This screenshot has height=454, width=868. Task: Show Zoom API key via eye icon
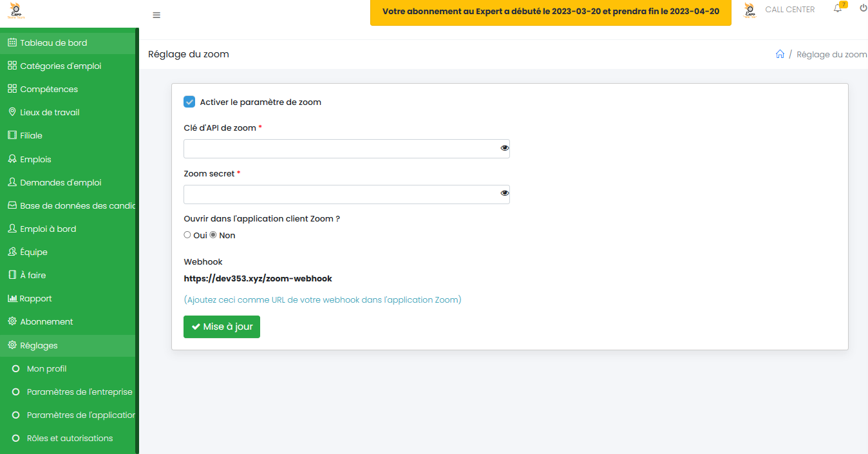pyautogui.click(x=504, y=148)
